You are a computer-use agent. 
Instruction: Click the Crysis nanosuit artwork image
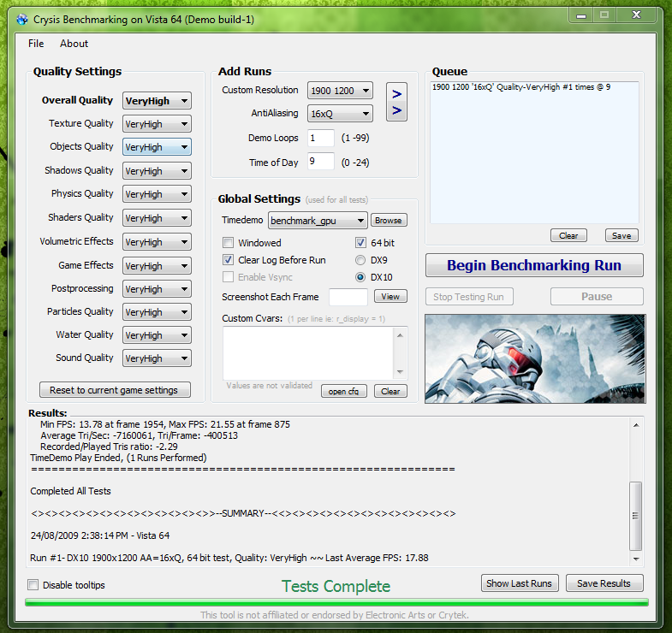(535, 359)
